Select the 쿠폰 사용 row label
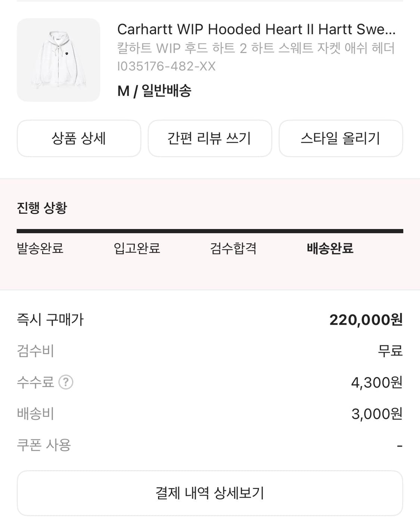 [44, 445]
